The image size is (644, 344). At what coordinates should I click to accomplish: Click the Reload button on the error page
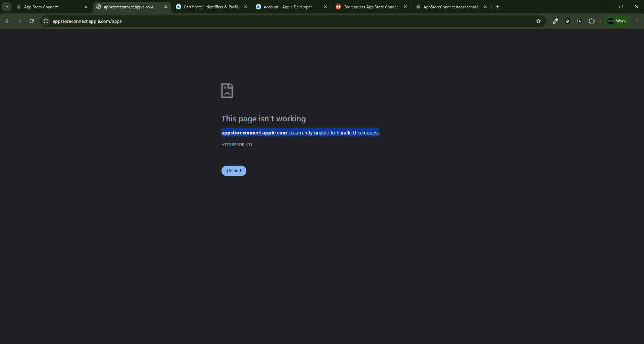[x=234, y=171]
